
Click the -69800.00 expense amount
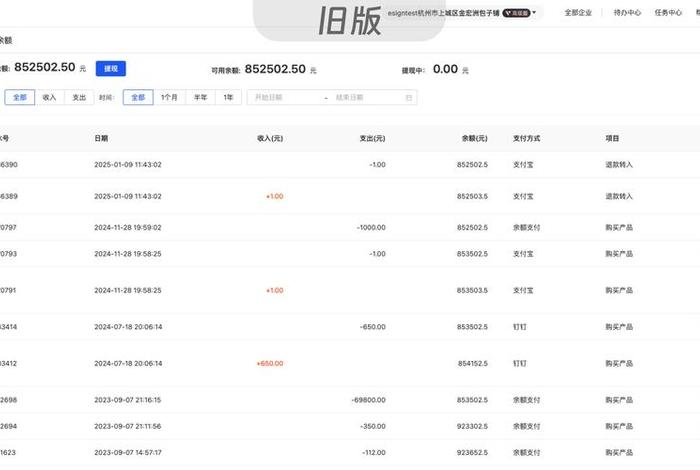[369, 400]
